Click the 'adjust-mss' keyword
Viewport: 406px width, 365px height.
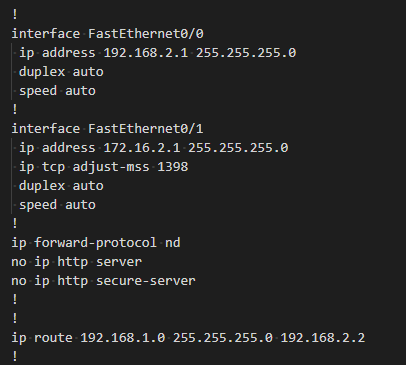pyautogui.click(x=111, y=167)
